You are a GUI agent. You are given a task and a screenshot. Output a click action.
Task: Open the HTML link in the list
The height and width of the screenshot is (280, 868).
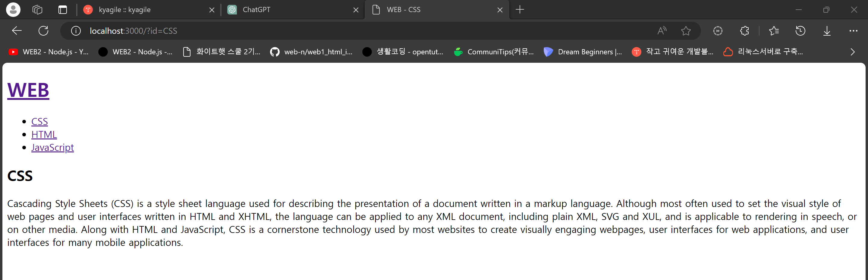pos(44,134)
